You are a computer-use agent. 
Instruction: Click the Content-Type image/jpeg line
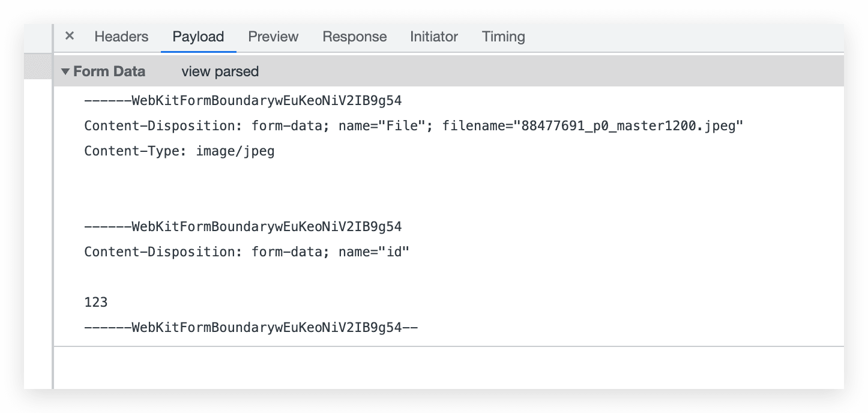(x=179, y=151)
